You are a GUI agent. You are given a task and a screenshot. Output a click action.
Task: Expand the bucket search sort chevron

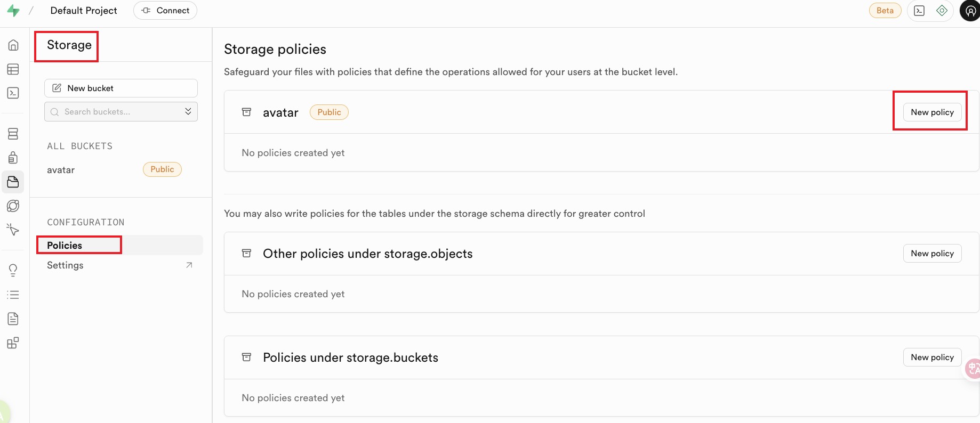pos(188,111)
